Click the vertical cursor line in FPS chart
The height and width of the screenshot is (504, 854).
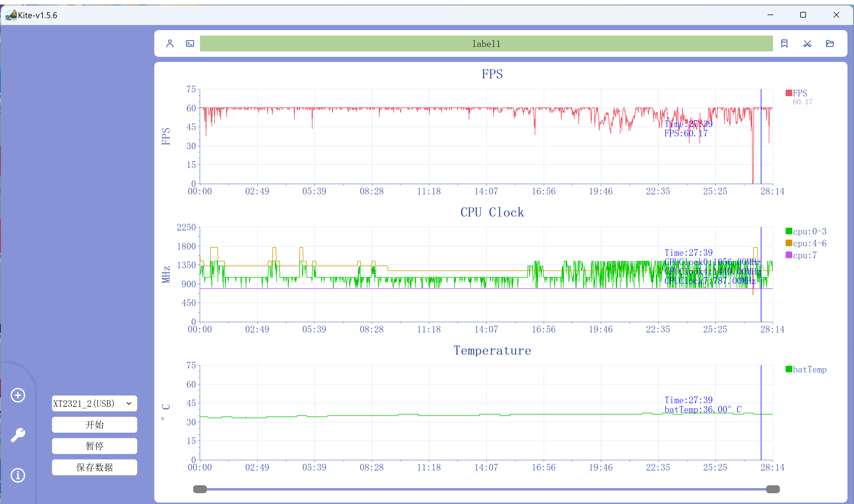[x=761, y=136]
